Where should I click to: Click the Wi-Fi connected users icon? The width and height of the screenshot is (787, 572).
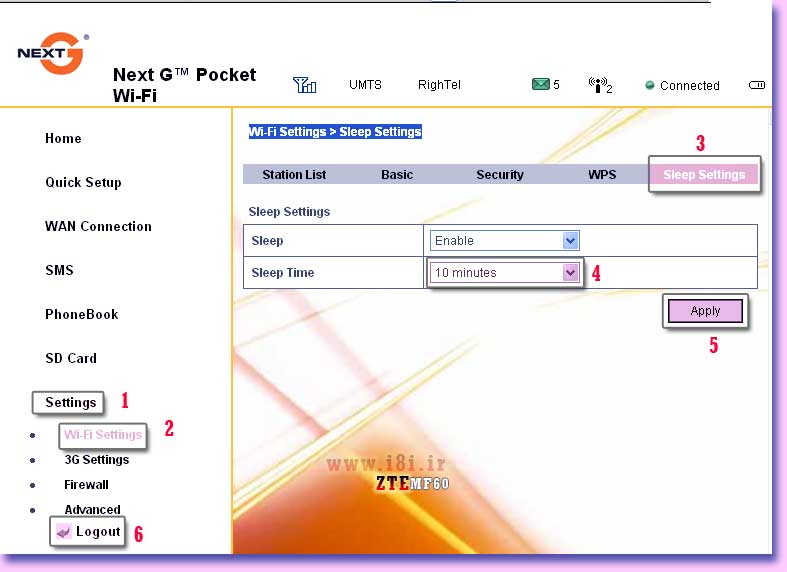coord(600,85)
